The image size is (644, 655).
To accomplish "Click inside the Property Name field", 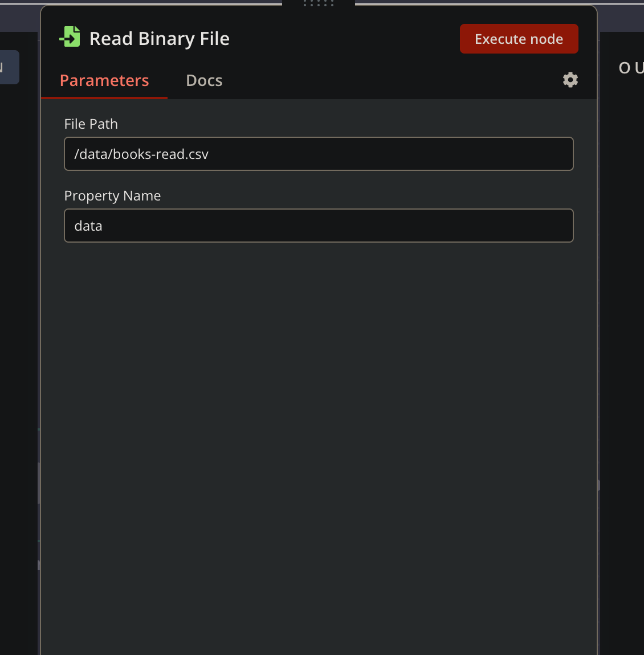I will [318, 226].
